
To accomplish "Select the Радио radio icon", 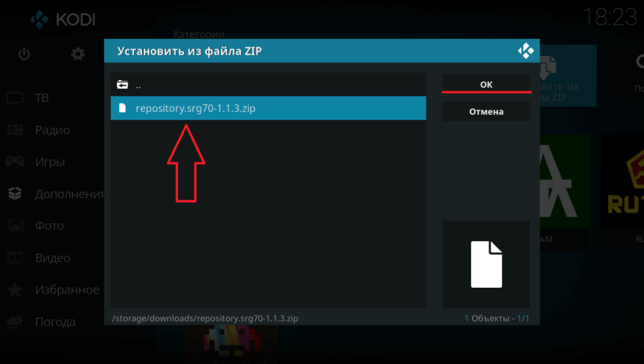I will (x=15, y=130).
